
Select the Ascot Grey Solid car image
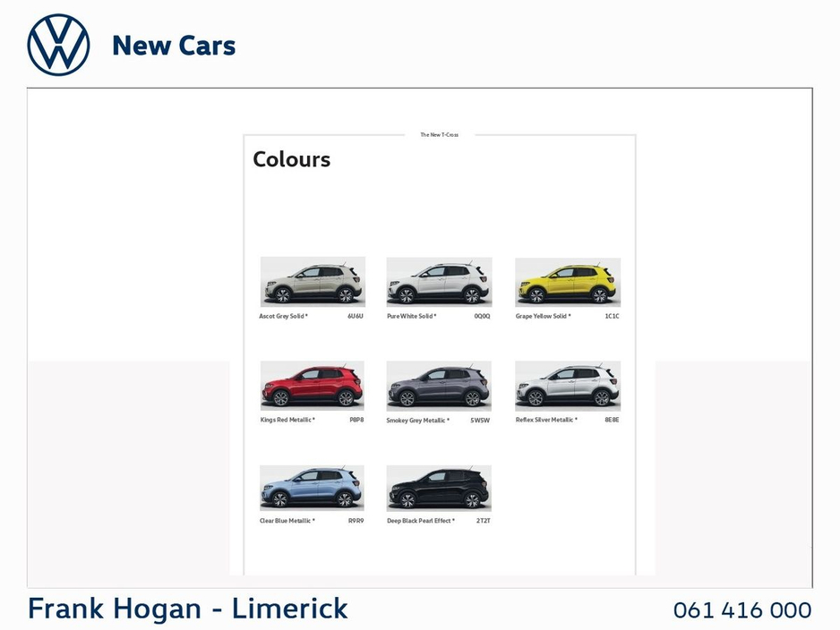[313, 282]
